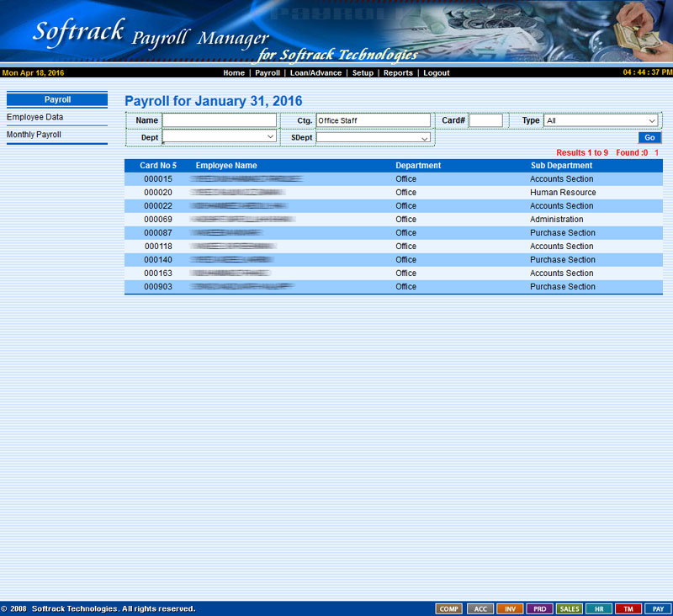Screen dimensions: 673x616
Task: Open the Reports menu item
Action: 398,73
